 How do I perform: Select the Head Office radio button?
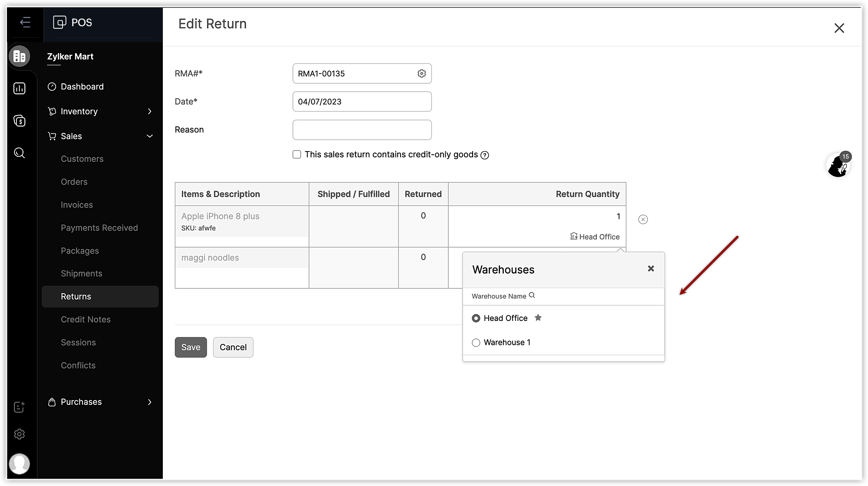(476, 318)
